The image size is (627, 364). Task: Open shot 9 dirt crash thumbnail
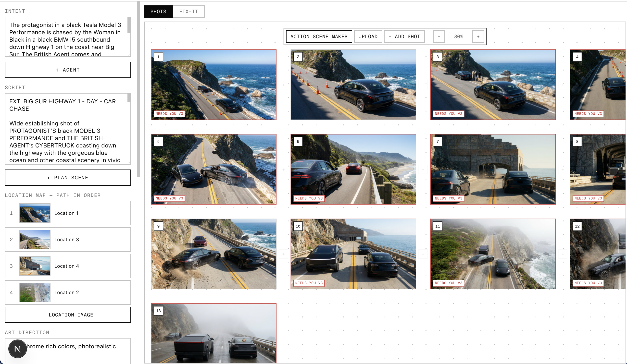(213, 254)
